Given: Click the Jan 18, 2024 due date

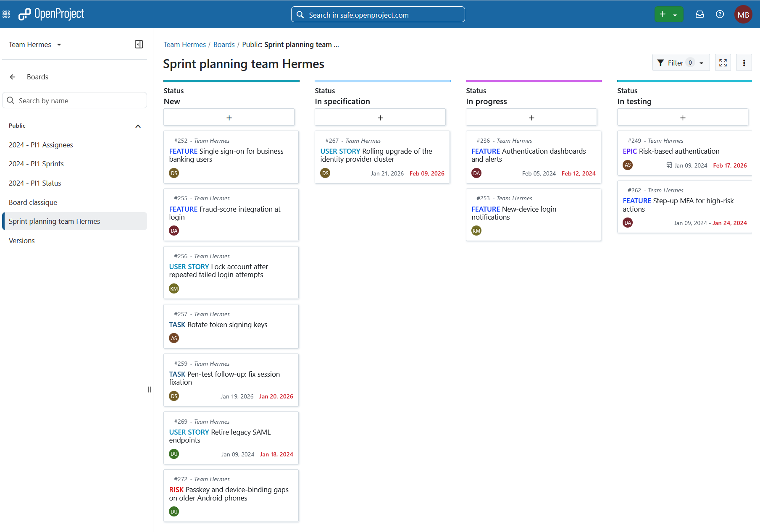Looking at the screenshot, I should pos(276,454).
